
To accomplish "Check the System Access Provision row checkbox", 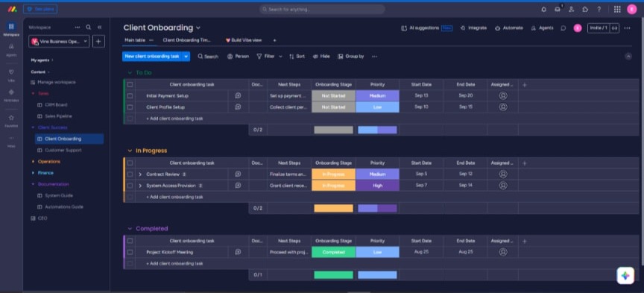I will coord(130,186).
